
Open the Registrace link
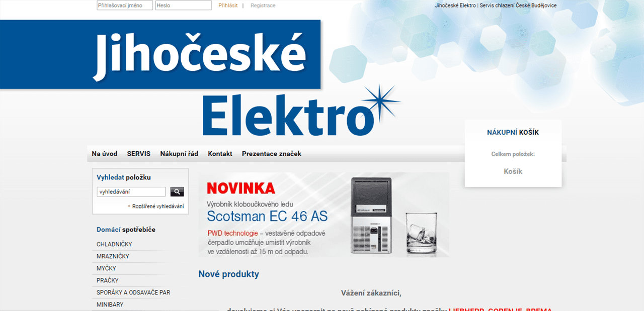point(263,6)
